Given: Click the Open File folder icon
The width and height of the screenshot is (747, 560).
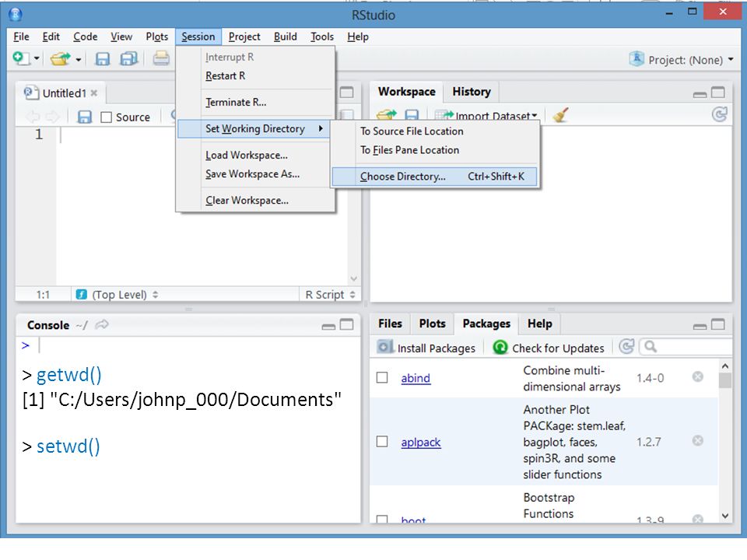Looking at the screenshot, I should click(x=61, y=59).
